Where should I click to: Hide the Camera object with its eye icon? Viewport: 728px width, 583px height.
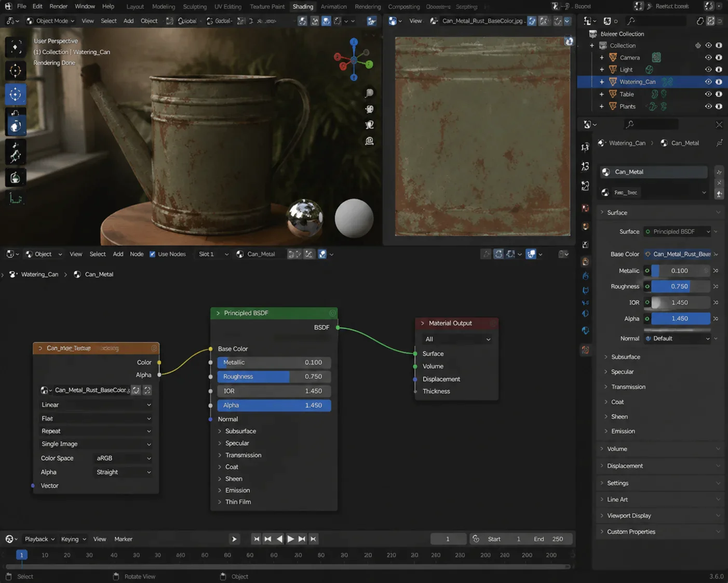[x=708, y=58]
